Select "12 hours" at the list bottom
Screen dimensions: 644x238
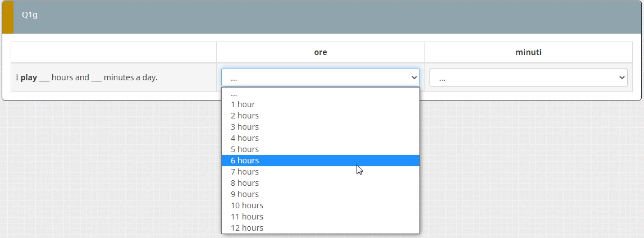(x=247, y=228)
